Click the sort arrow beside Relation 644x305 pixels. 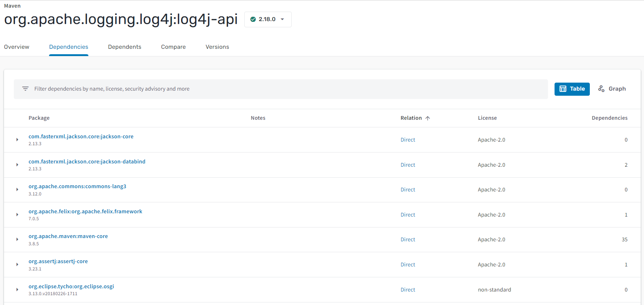tap(428, 118)
